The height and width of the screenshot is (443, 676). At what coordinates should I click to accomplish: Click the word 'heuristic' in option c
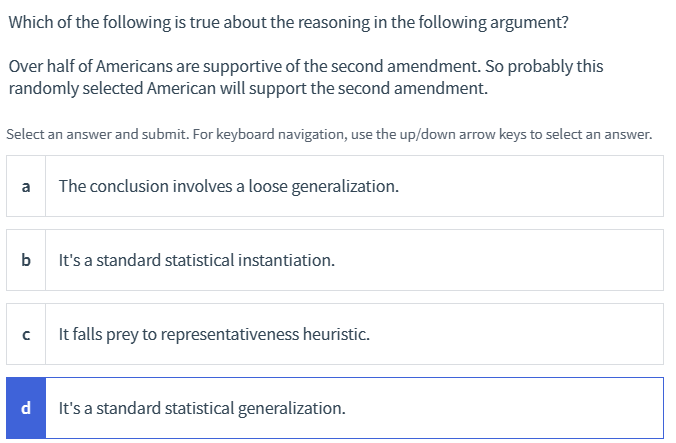[x=338, y=334]
